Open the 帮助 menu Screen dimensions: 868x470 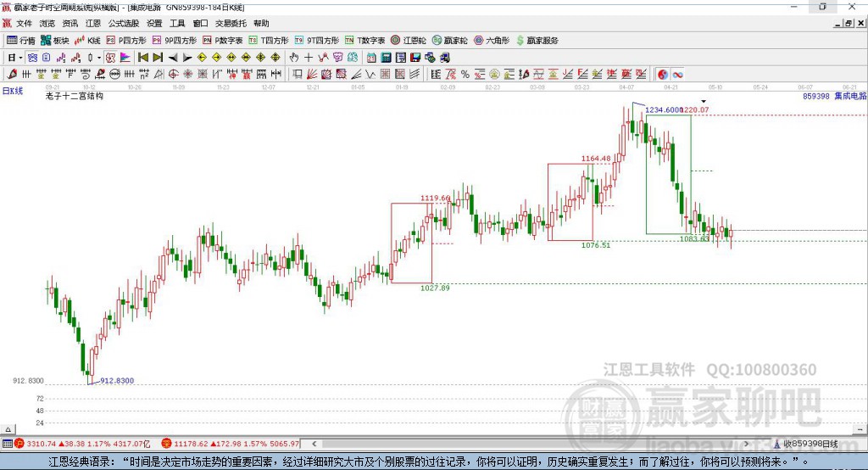261,23
